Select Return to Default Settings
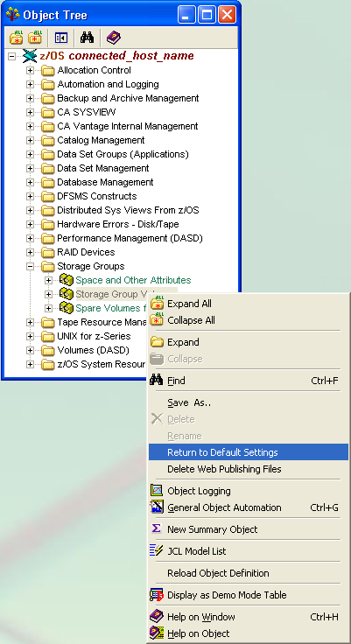Viewport: 351px width, 644px height. point(249,452)
